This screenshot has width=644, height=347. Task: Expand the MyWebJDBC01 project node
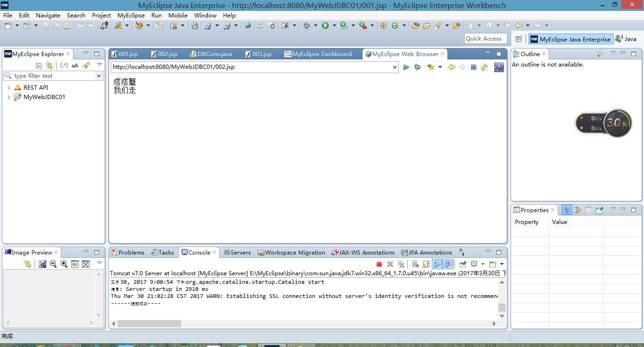pyautogui.click(x=9, y=97)
